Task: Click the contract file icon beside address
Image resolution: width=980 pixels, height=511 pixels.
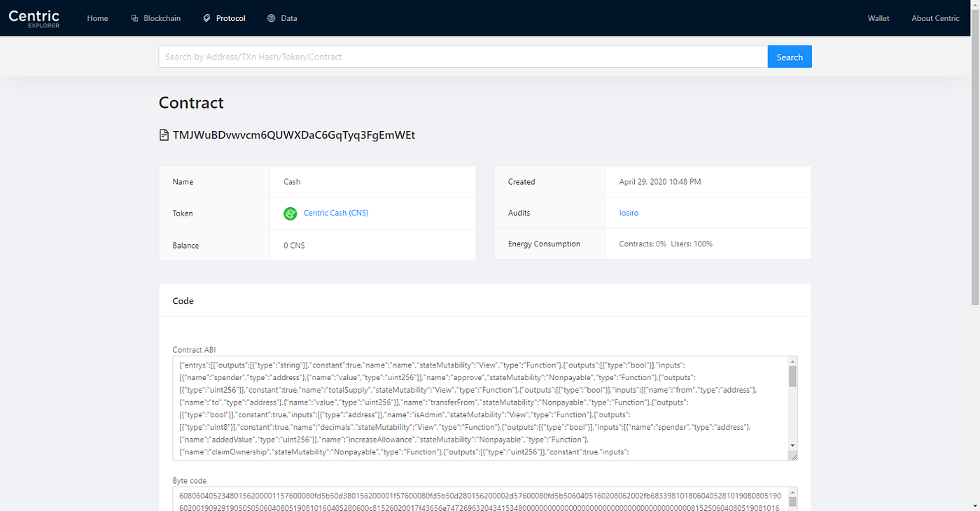Action: pos(164,135)
